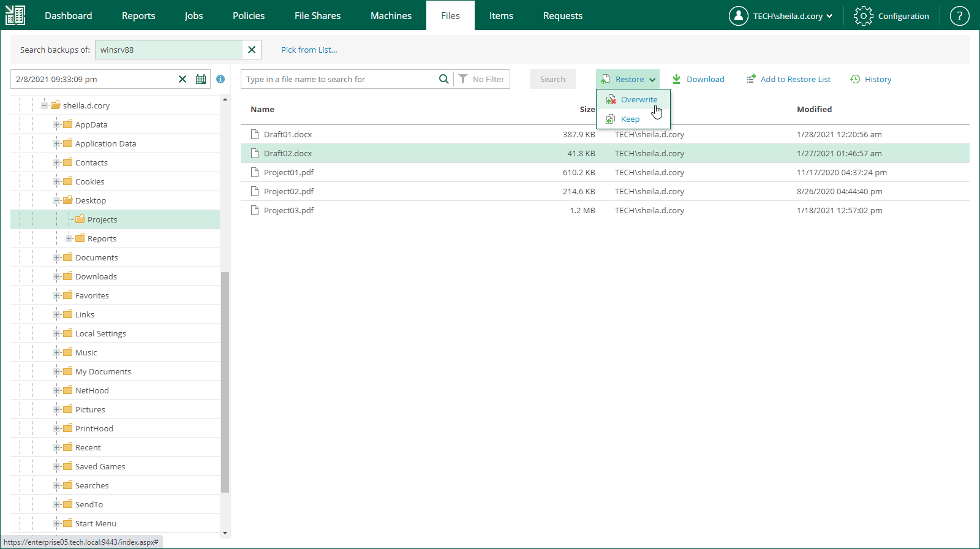Viewport: 980px width, 549px height.
Task: Clear the restore point date field
Action: [183, 79]
